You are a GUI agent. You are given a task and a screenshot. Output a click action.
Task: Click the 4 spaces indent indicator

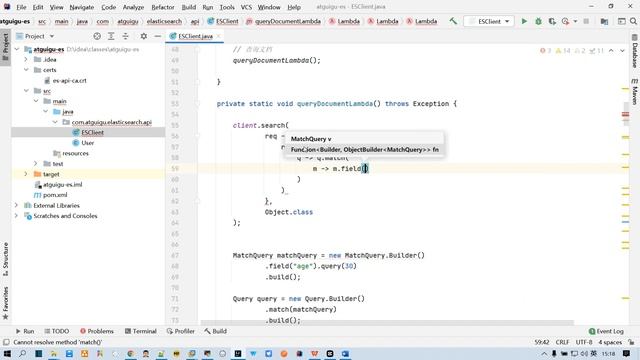click(610, 342)
